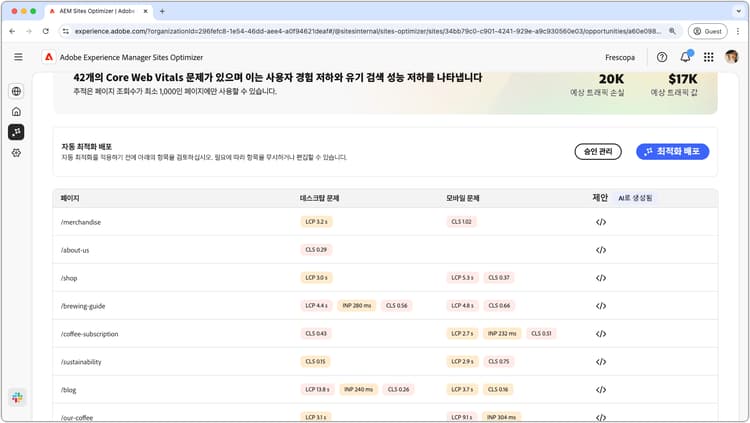The width and height of the screenshot is (750, 423).
Task: Click the browser forward arrow
Action: (x=29, y=31)
